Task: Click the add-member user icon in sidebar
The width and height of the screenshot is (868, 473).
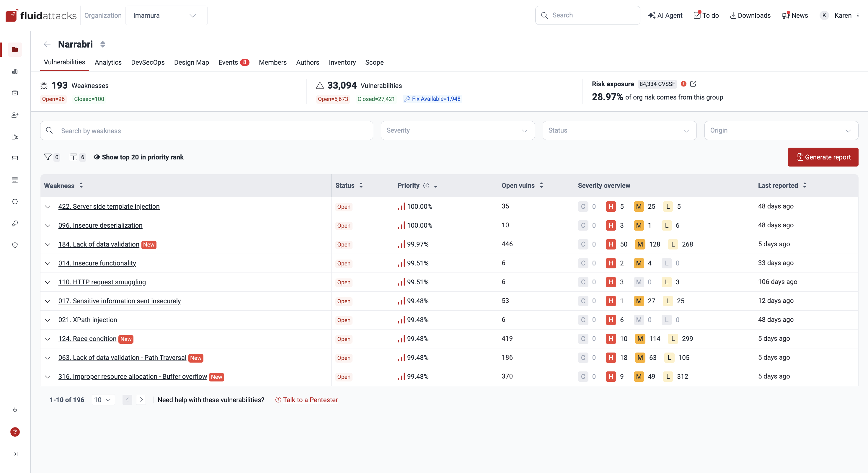Action: pyautogui.click(x=15, y=115)
